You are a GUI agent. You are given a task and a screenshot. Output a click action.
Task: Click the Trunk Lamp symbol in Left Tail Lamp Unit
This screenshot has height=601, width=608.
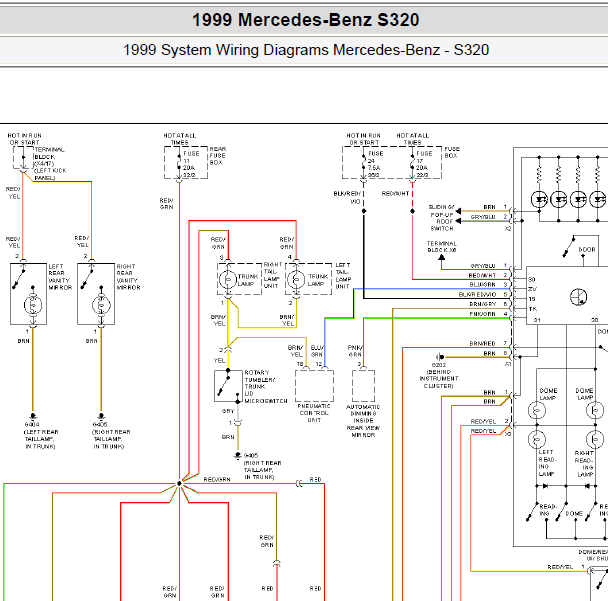[296, 279]
